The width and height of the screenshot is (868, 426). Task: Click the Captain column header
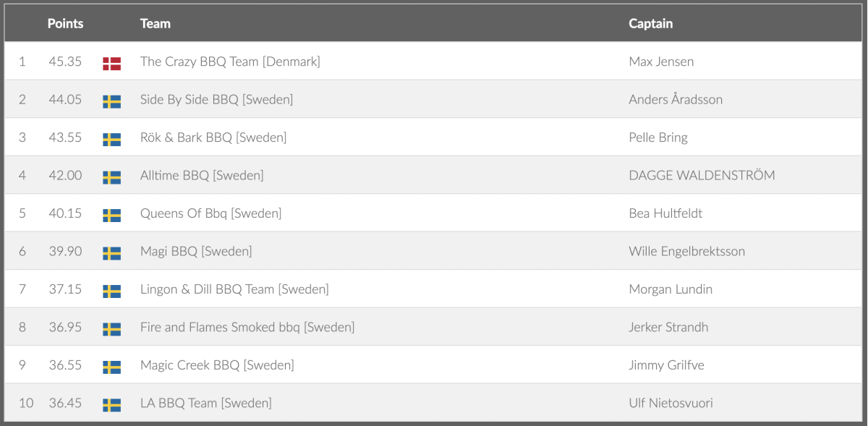coord(650,24)
